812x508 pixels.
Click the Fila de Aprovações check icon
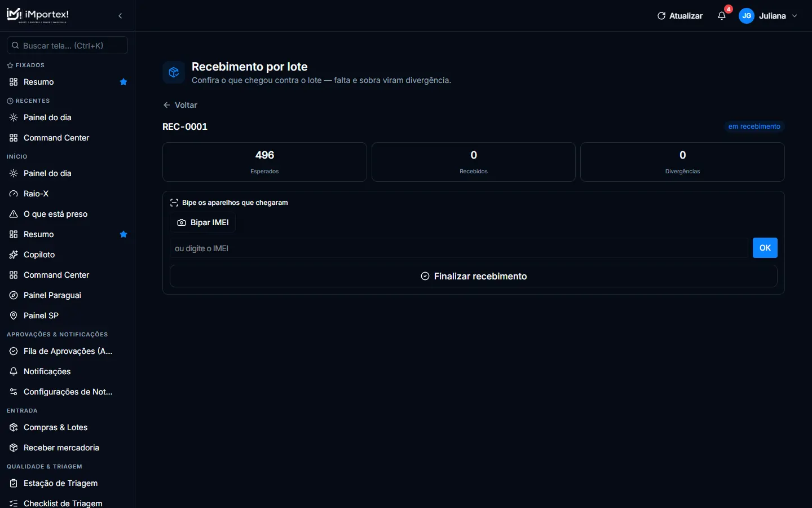coord(14,351)
